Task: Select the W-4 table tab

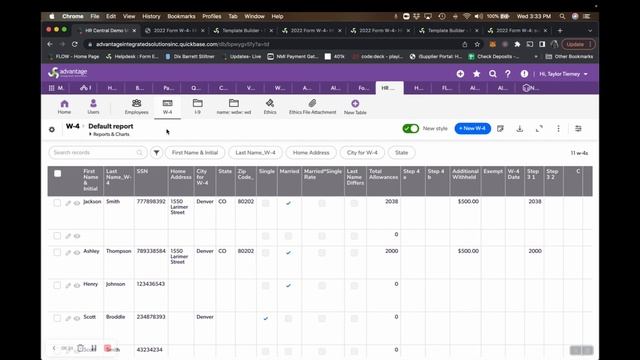Action: (167, 106)
